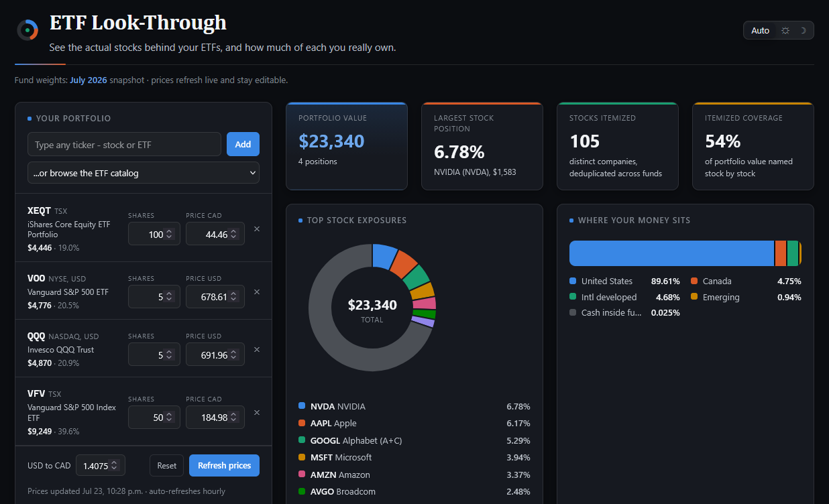Remove VFV position with its X icon

point(257,412)
